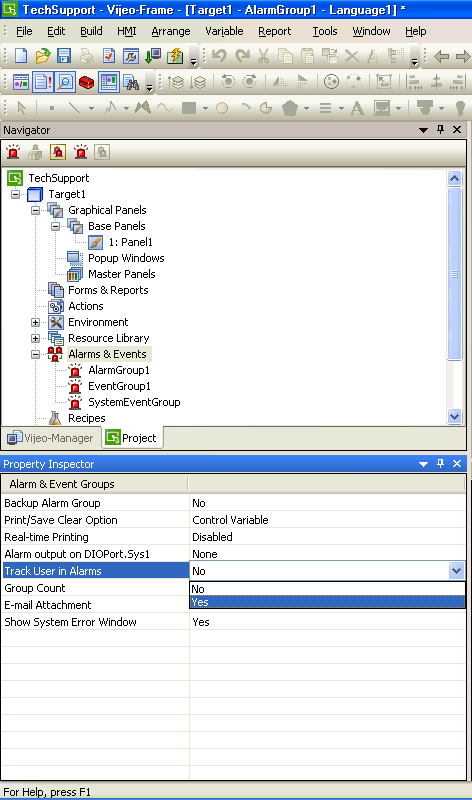Click the Undo arrow icon
This screenshot has width=472, height=800.
point(219,56)
